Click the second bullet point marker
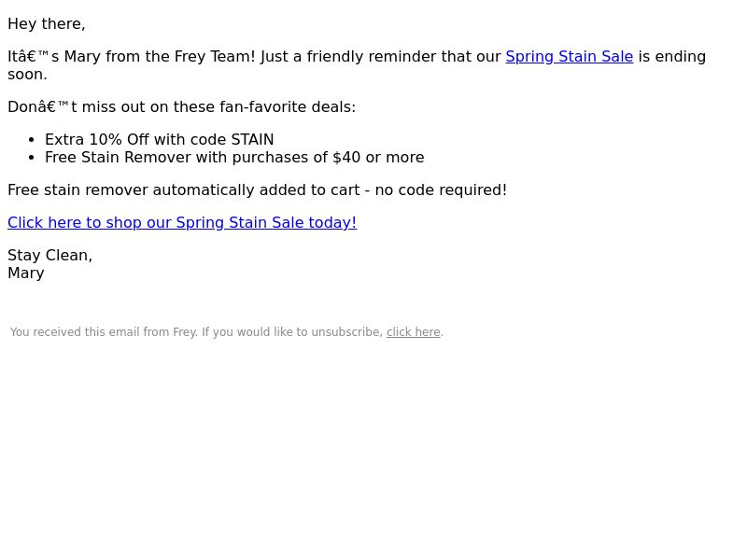Screen dimensions: 747x560 coord(32,158)
